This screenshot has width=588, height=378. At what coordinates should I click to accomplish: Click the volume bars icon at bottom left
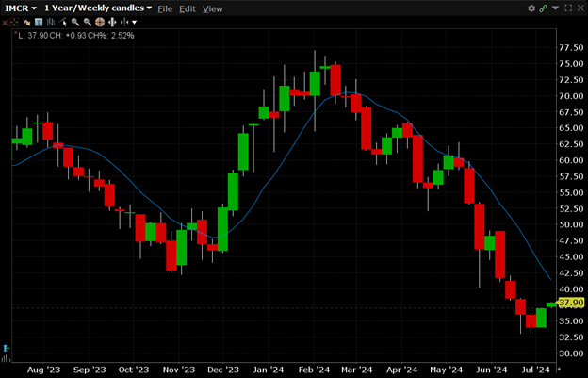pyautogui.click(x=6, y=359)
